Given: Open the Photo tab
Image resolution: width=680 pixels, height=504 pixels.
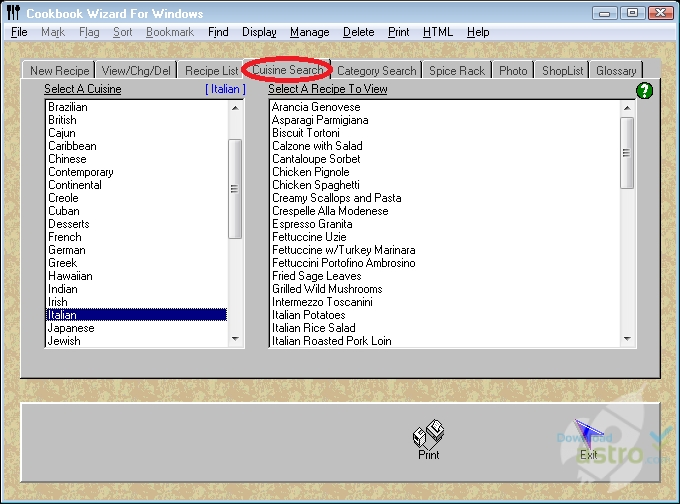Looking at the screenshot, I should click(x=513, y=70).
